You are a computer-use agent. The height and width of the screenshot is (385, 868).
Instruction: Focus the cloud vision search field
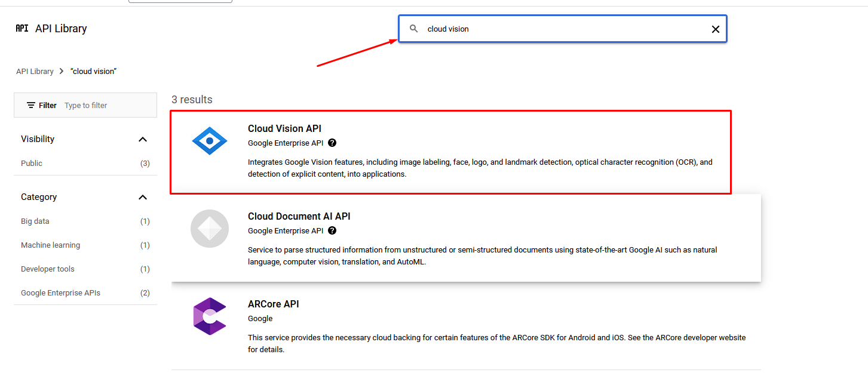[563, 29]
